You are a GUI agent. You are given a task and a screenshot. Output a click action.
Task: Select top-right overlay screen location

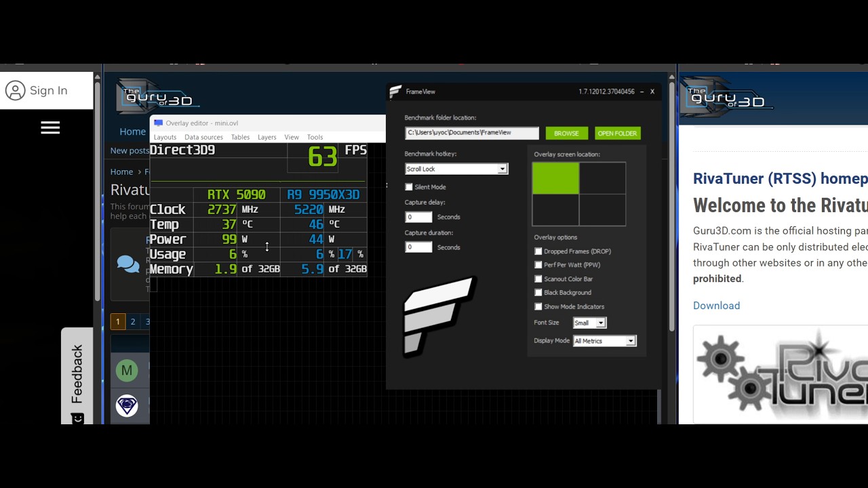click(602, 178)
